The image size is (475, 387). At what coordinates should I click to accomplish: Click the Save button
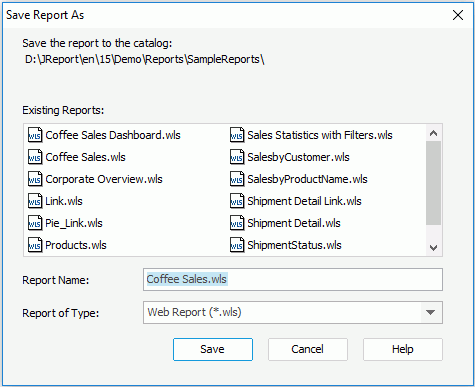coord(213,349)
